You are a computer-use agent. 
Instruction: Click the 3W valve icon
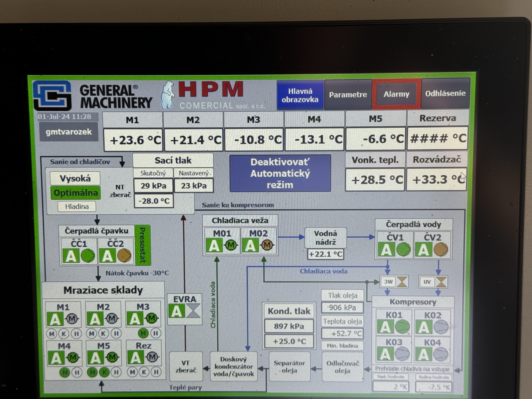tap(402, 282)
